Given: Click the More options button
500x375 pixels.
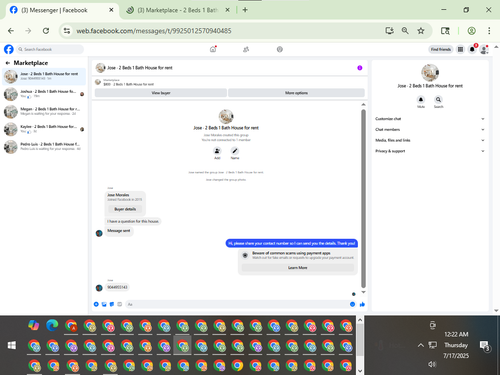Looking at the screenshot, I should (296, 93).
